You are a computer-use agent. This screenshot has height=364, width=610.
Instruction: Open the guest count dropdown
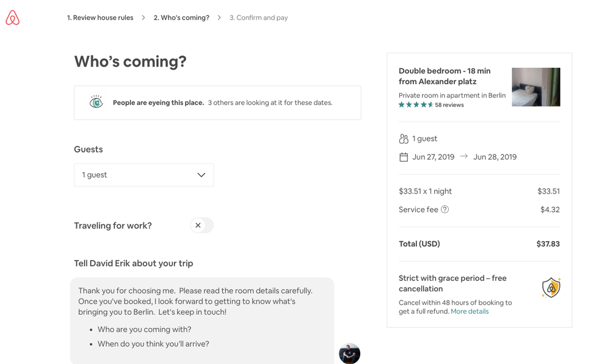(x=143, y=175)
